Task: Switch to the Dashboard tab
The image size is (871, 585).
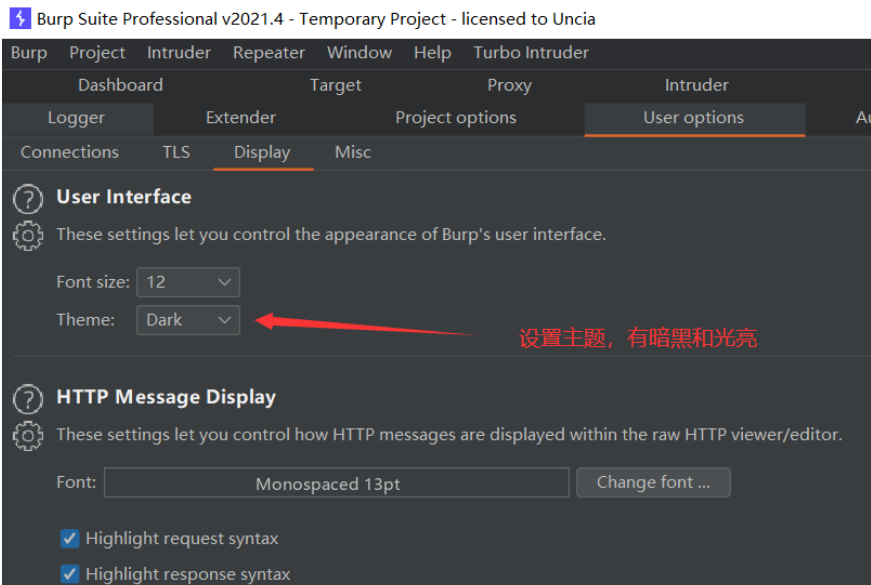Action: pos(121,85)
